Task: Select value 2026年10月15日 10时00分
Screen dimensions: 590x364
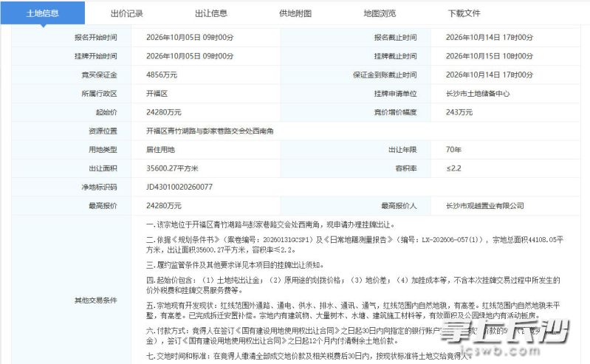Action: point(490,56)
